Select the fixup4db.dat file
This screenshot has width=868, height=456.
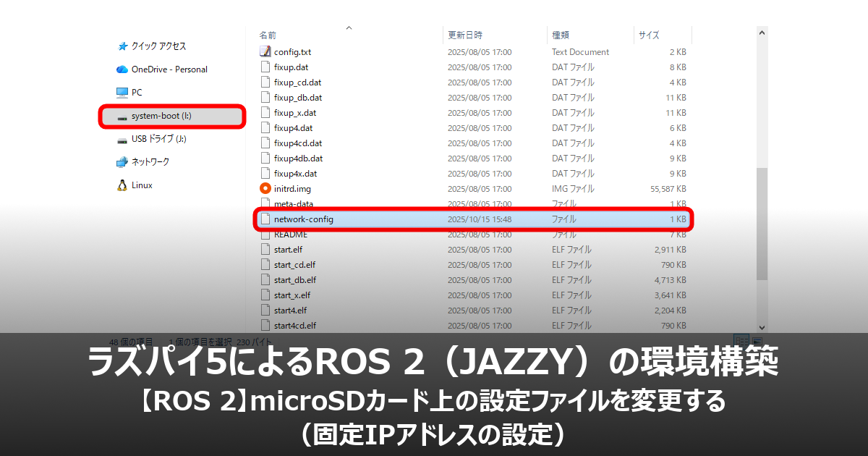pos(298,159)
